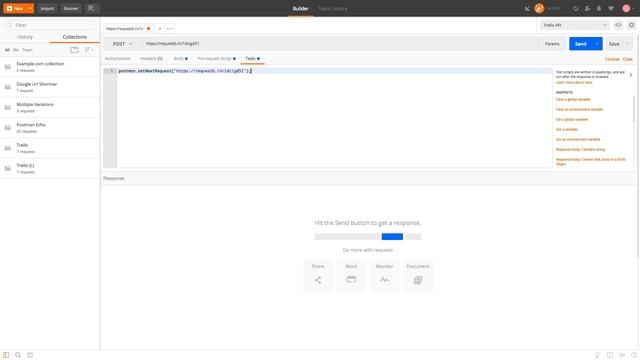Open the collections sort dropdown
This screenshot has width=640, height=360.
pyautogui.click(x=89, y=50)
